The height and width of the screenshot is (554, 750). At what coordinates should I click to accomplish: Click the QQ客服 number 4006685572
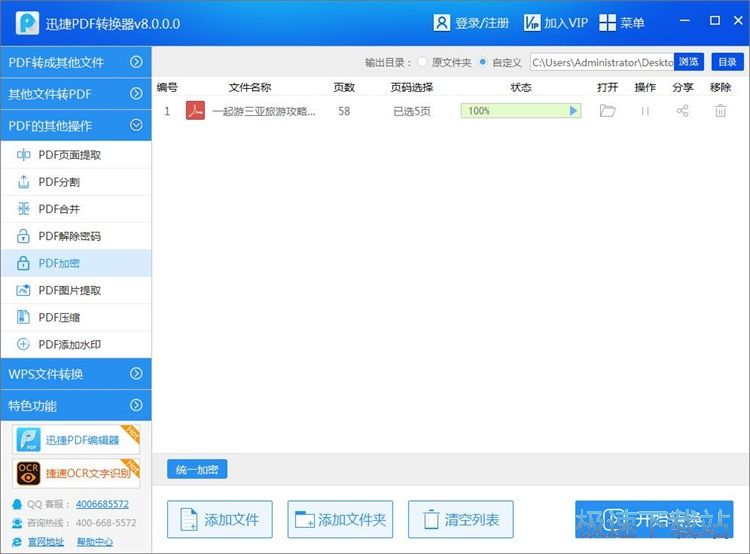click(x=102, y=504)
